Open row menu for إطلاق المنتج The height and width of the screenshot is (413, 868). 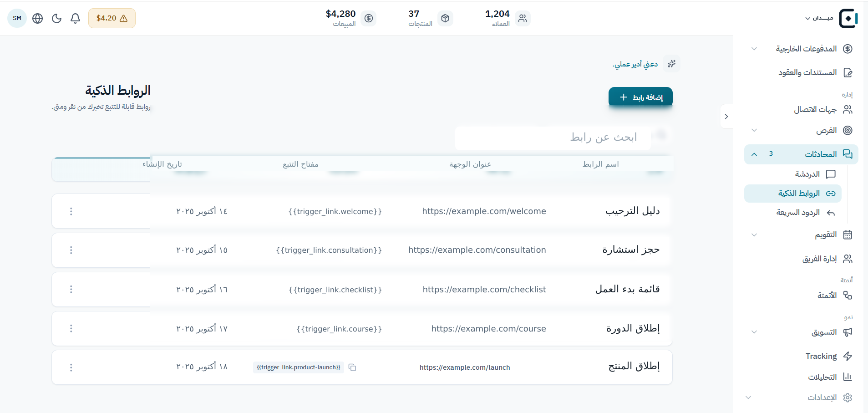(71, 367)
